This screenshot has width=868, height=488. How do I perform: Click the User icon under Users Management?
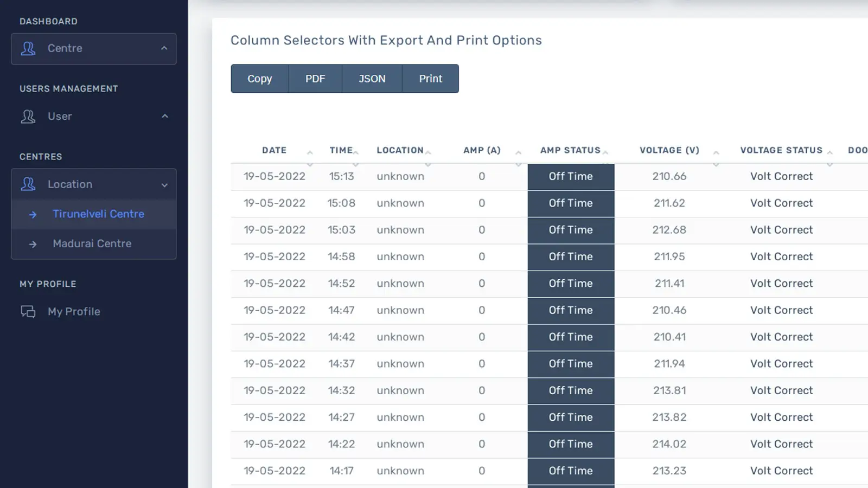(x=28, y=117)
